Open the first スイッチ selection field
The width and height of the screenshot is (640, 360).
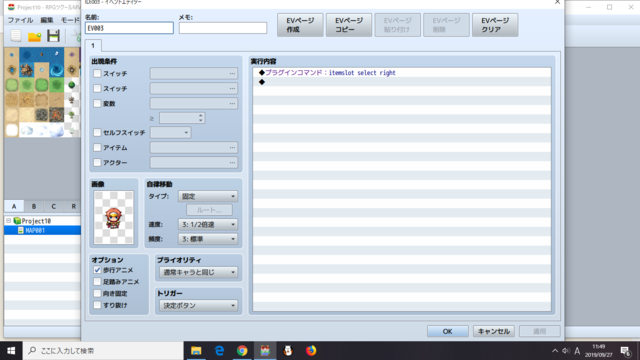tap(194, 73)
